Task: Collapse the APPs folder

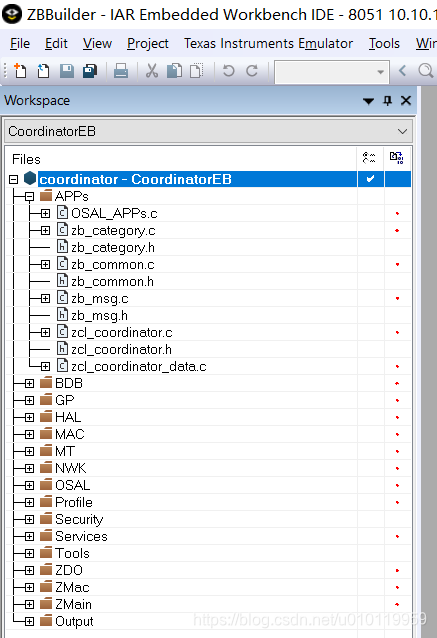Action: pos(29,197)
